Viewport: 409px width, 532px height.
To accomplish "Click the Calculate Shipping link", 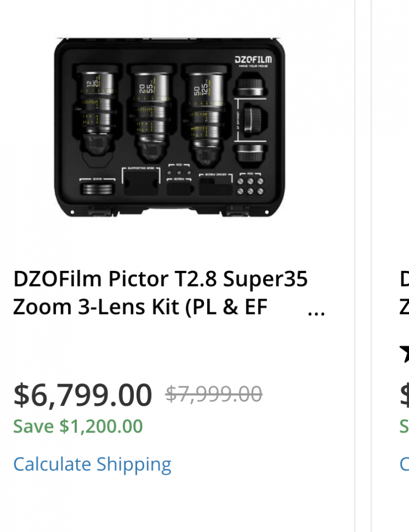I will click(x=92, y=464).
